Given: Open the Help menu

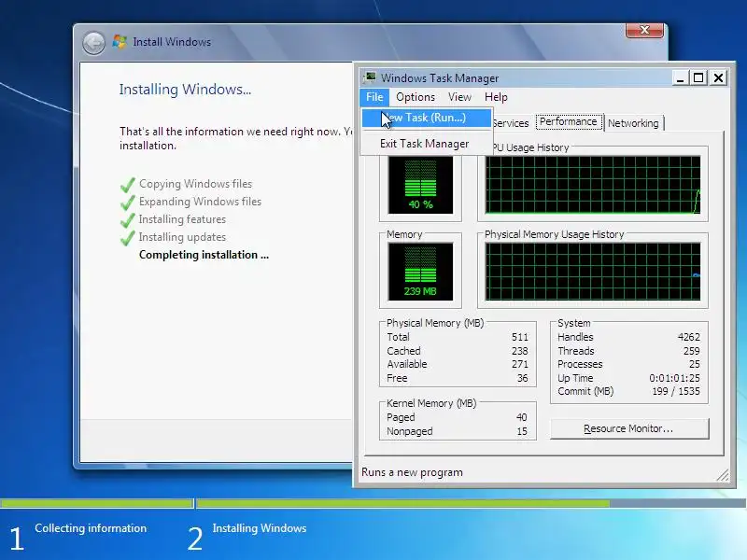Looking at the screenshot, I should 496,97.
